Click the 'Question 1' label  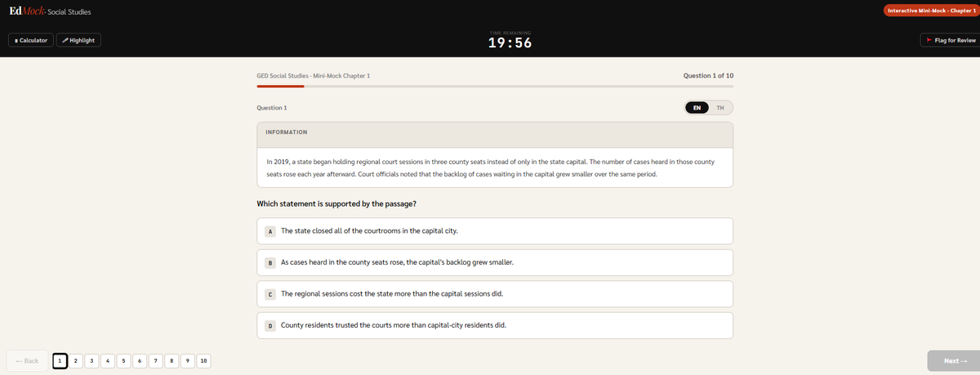coord(271,108)
